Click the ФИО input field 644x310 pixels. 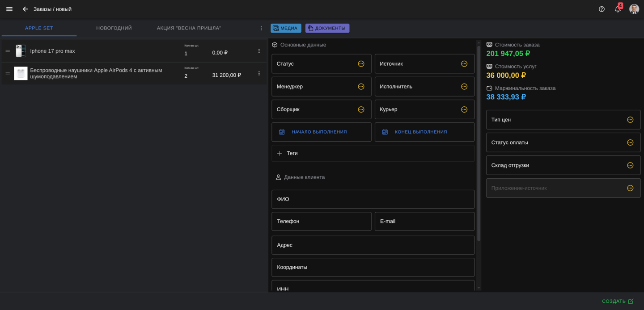pyautogui.click(x=373, y=199)
